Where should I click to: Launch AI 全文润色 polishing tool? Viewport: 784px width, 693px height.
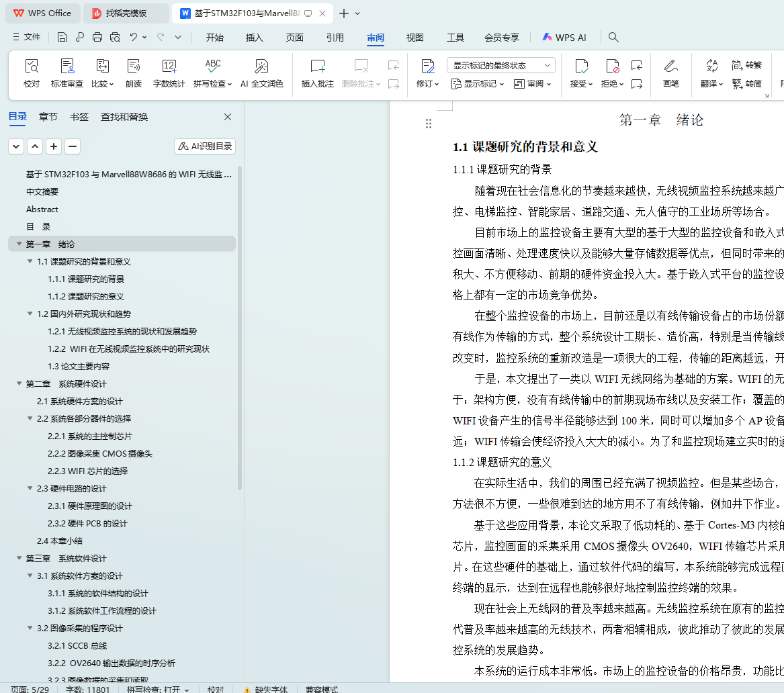pyautogui.click(x=262, y=73)
